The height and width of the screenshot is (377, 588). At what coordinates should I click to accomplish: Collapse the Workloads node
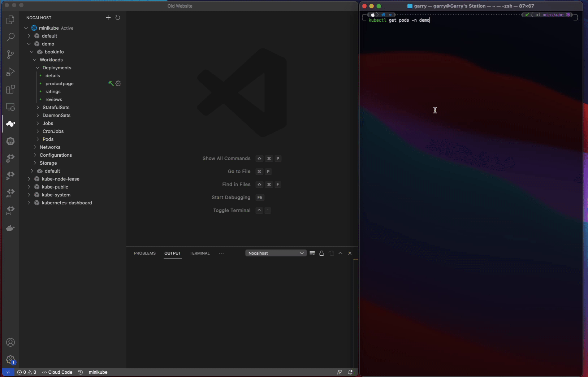(35, 60)
